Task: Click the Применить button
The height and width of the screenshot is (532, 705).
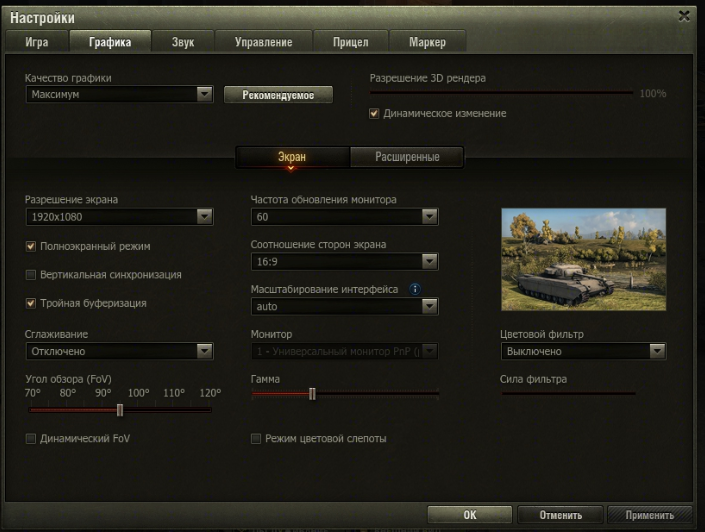Action: pyautogui.click(x=650, y=515)
